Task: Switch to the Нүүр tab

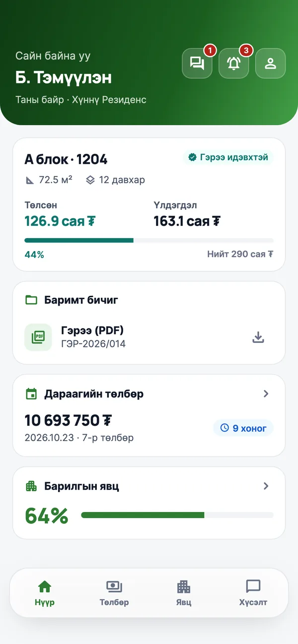Action: click(45, 593)
